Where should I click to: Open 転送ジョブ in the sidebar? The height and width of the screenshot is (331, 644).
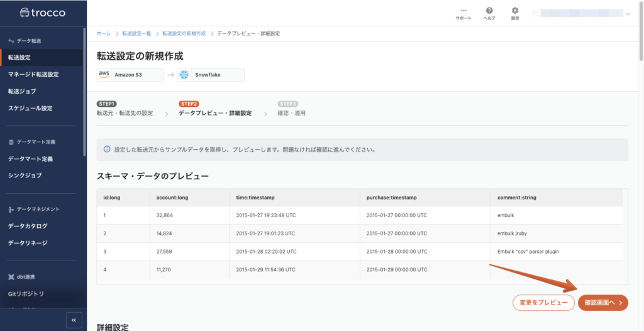pyautogui.click(x=22, y=91)
